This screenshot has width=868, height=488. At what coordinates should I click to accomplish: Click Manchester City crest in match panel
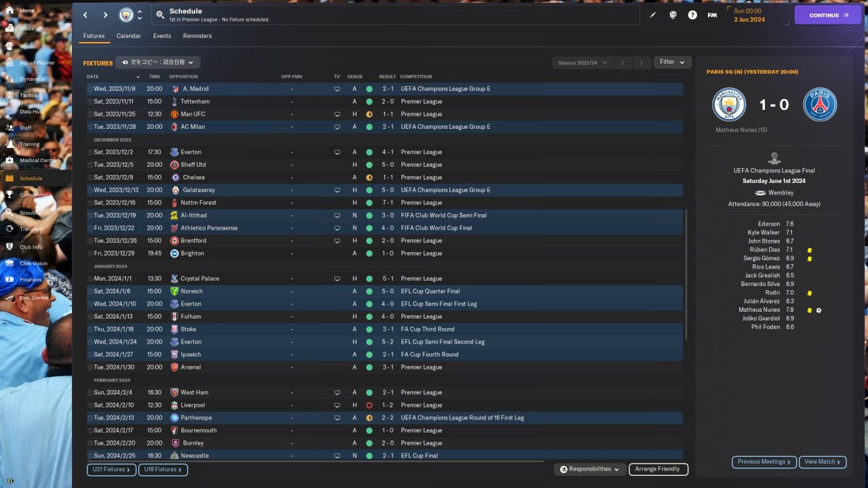[x=729, y=104]
